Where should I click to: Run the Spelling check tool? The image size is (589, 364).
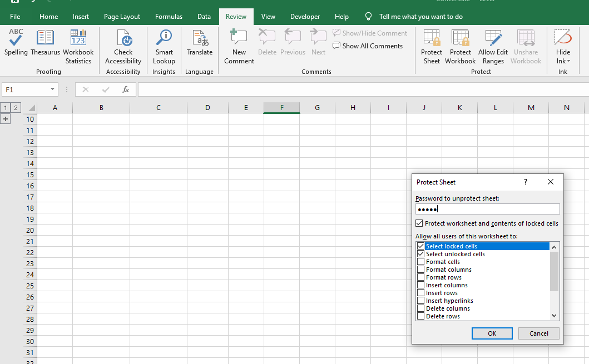[x=16, y=43]
